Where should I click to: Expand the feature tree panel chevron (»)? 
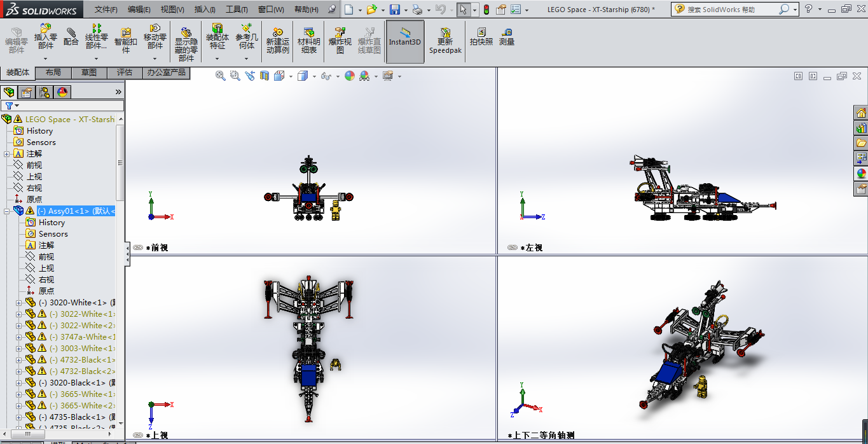coord(118,92)
